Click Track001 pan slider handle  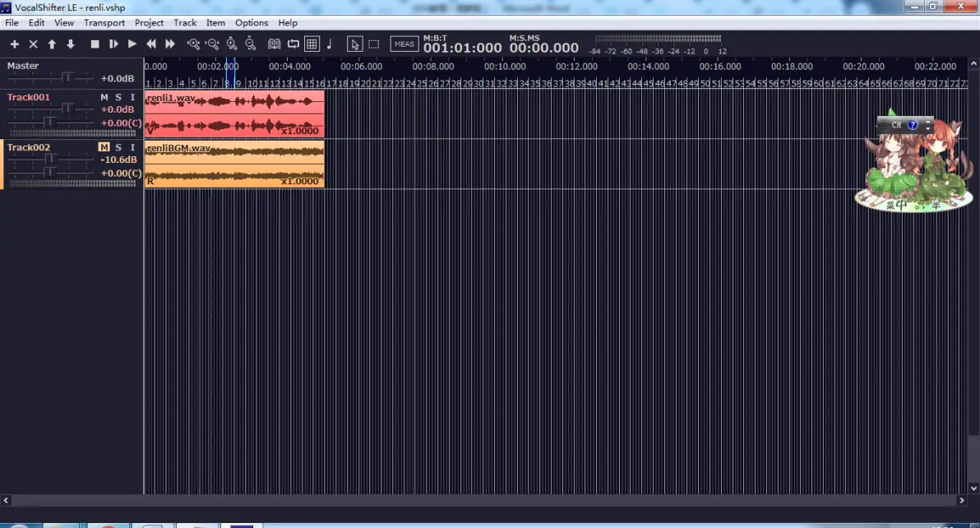(x=49, y=121)
